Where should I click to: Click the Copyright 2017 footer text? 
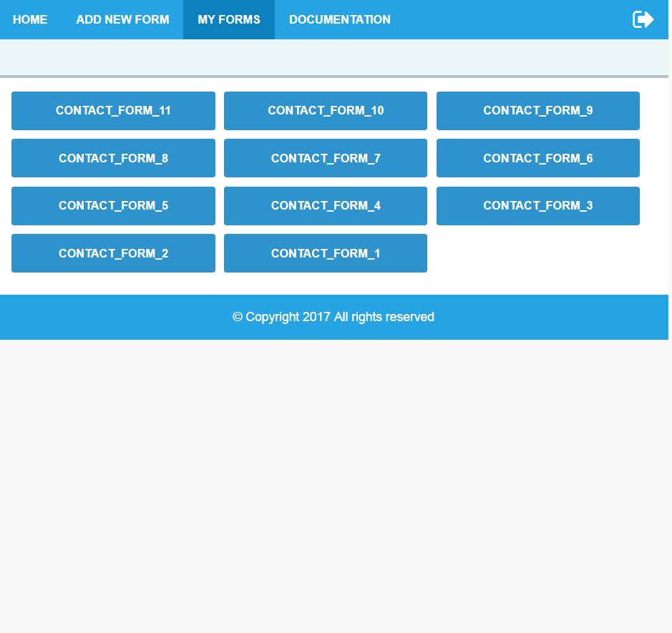333,317
